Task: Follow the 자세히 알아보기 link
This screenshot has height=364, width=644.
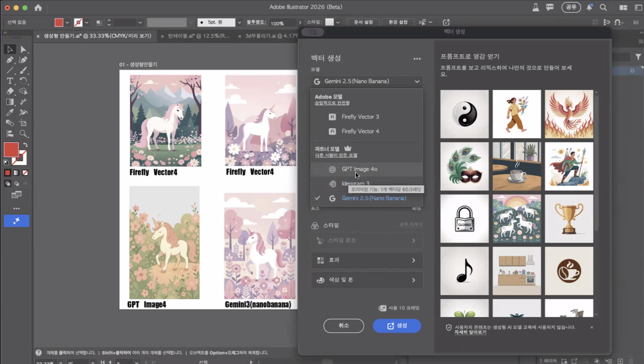Action: (470, 332)
